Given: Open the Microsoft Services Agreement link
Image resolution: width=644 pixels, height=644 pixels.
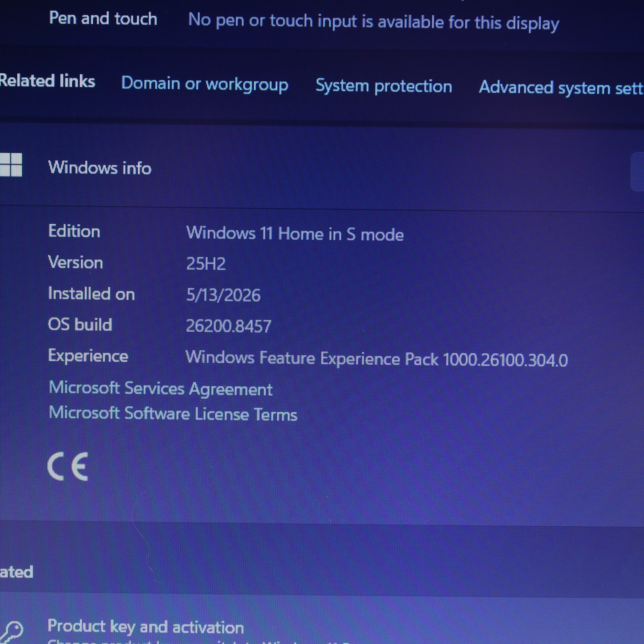Looking at the screenshot, I should coord(161,388).
